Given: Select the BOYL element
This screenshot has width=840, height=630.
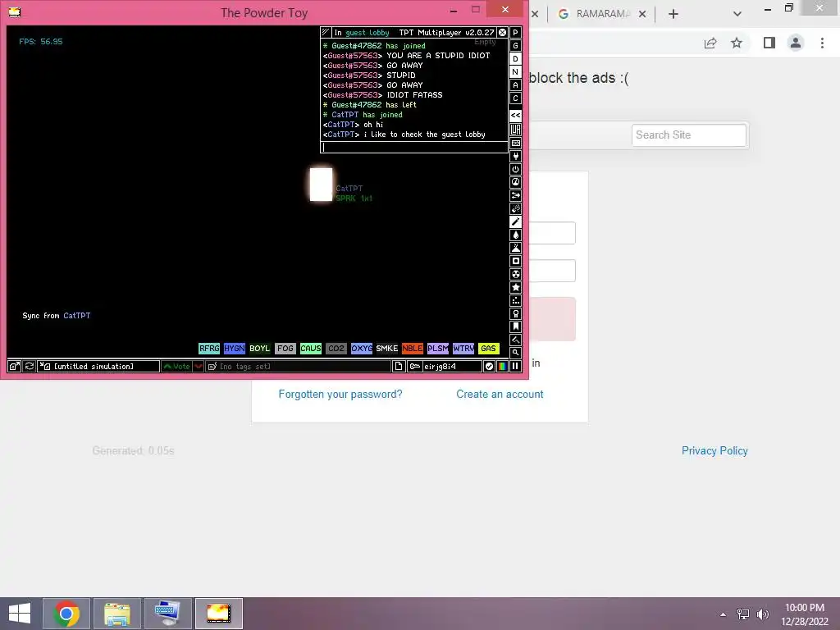Looking at the screenshot, I should [260, 348].
